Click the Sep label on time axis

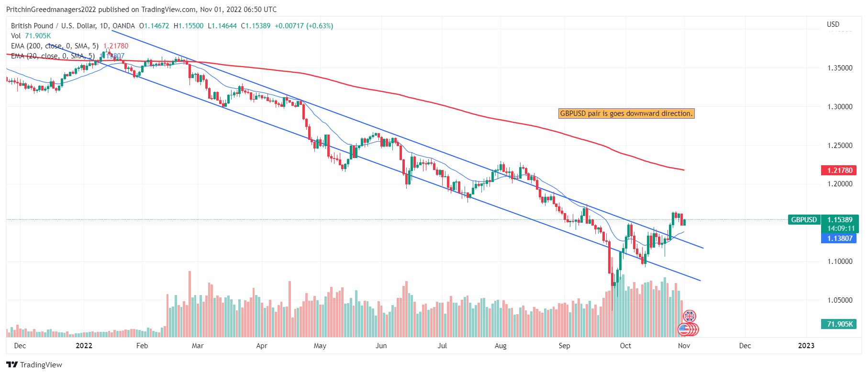pyautogui.click(x=564, y=346)
